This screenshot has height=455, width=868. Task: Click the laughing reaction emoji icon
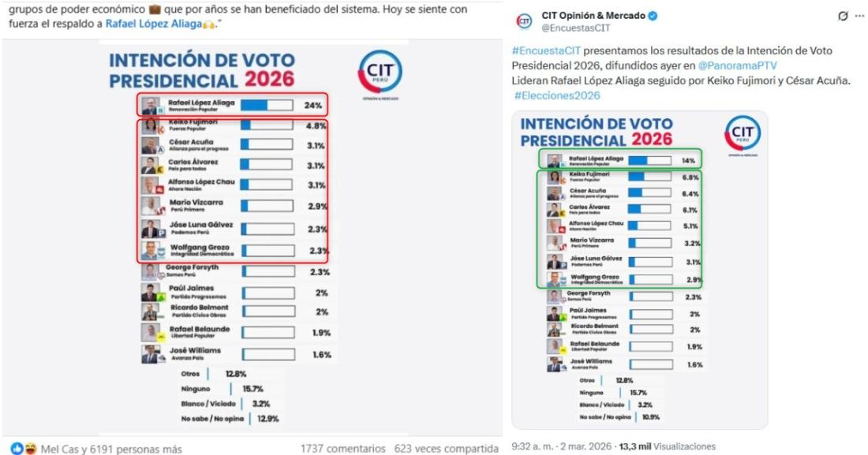[x=20, y=449]
